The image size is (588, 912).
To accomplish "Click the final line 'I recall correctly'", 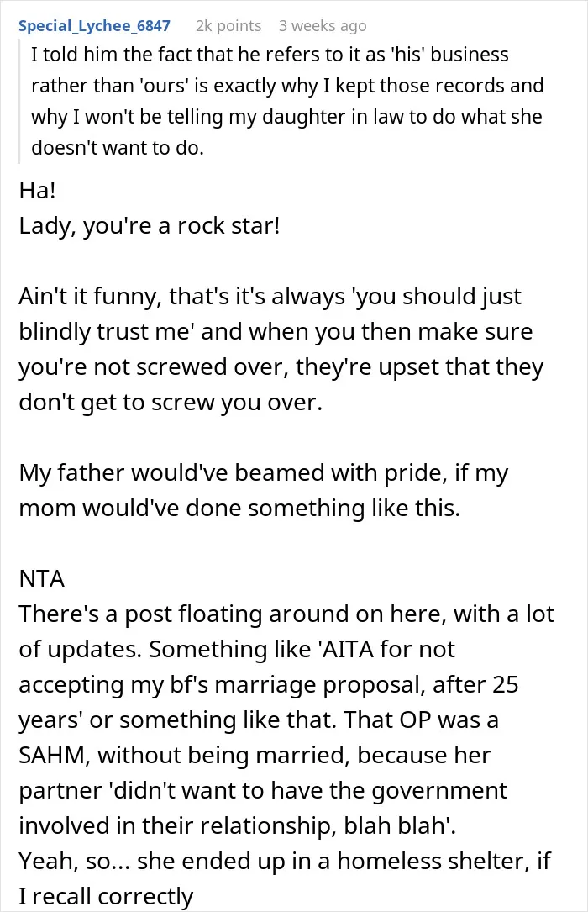I will (106, 897).
